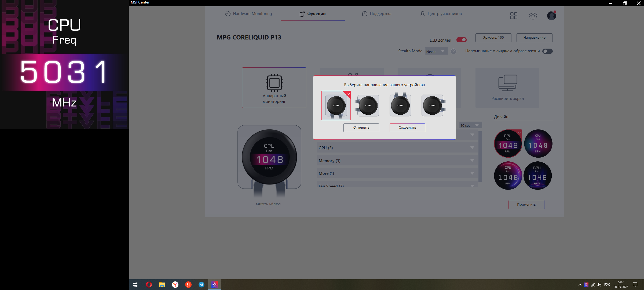Click the Применить button
This screenshot has height=290, width=644.
(x=526, y=205)
